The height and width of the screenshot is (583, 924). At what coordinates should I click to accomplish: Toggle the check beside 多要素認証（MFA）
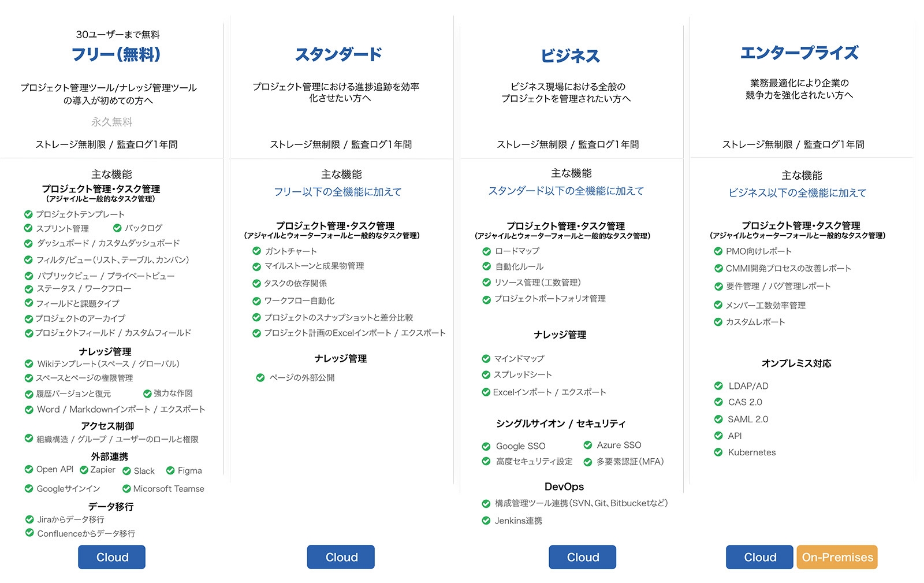coord(588,462)
